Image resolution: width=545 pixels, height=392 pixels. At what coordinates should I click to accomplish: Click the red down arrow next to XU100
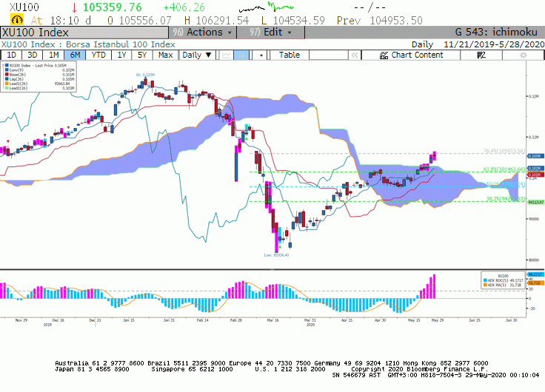click(x=74, y=7)
